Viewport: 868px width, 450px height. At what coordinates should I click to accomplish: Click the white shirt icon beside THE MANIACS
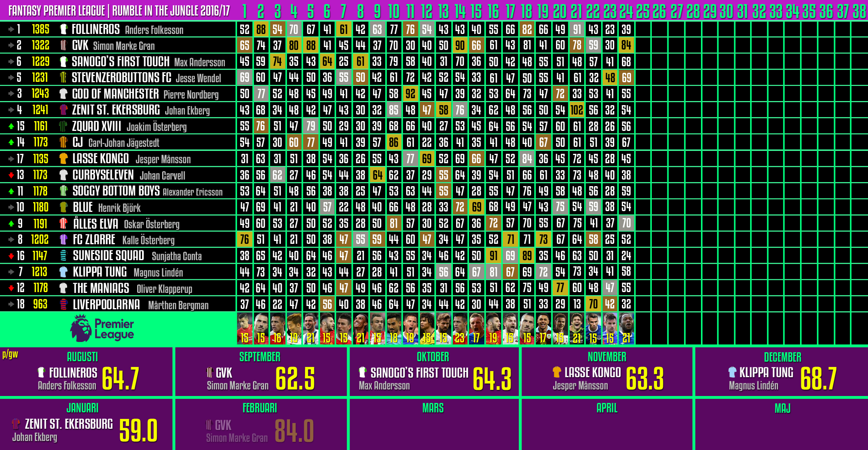coord(63,288)
